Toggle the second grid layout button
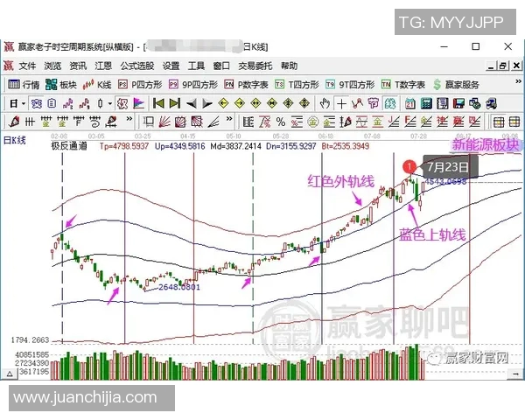Image resolution: width=525 pixels, height=420 pixels. (514, 122)
